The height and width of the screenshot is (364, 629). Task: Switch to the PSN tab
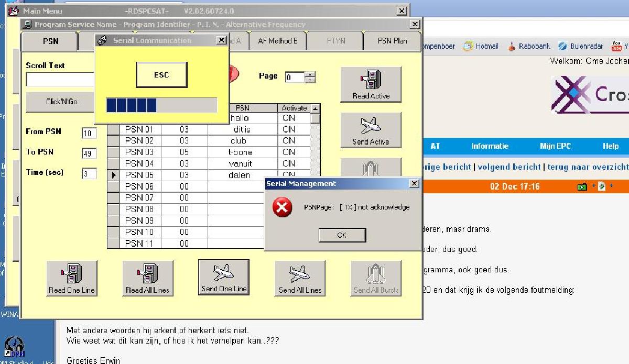point(50,41)
